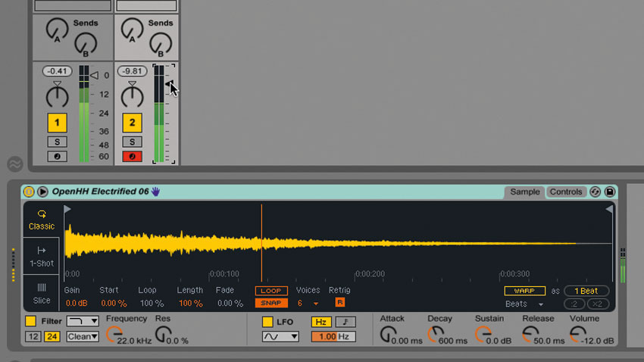
Task: Toggle the SNAP button
Action: point(271,303)
